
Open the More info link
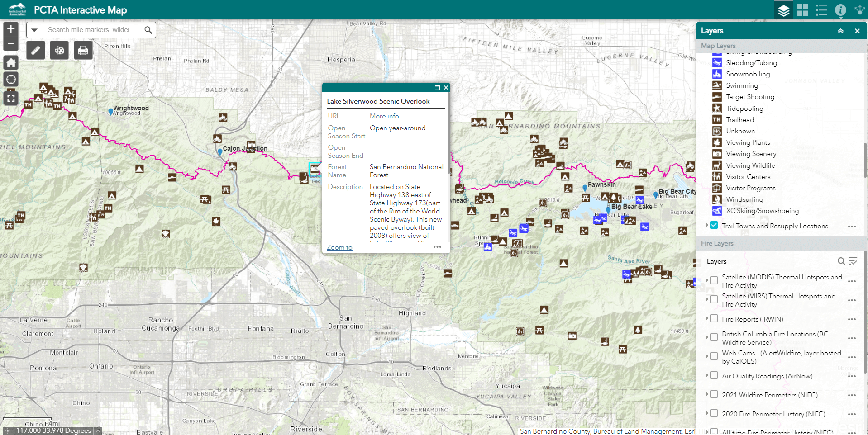point(384,116)
